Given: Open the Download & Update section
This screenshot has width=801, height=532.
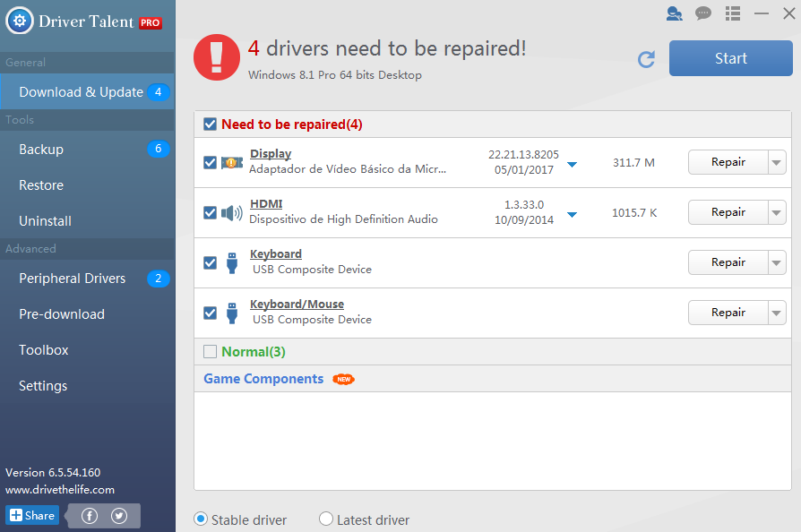Looking at the screenshot, I should tap(87, 92).
